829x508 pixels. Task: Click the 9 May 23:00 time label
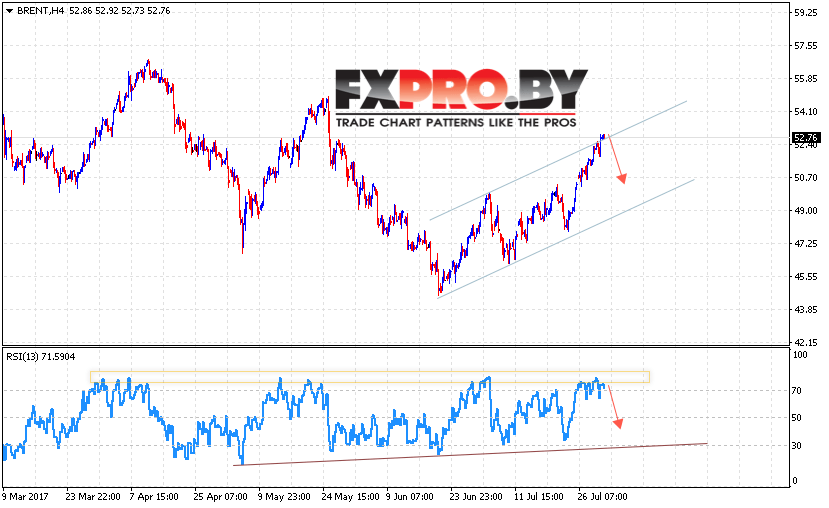284,497
